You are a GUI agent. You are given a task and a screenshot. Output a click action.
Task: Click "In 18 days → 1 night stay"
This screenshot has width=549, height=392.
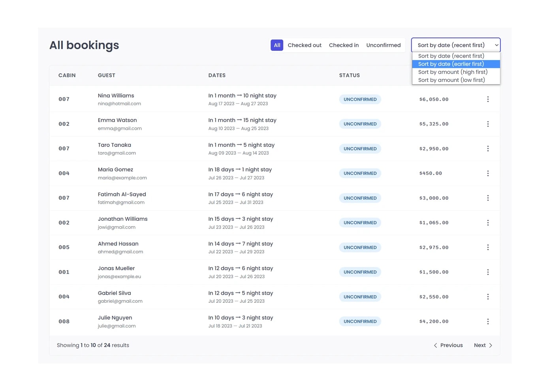pyautogui.click(x=240, y=169)
